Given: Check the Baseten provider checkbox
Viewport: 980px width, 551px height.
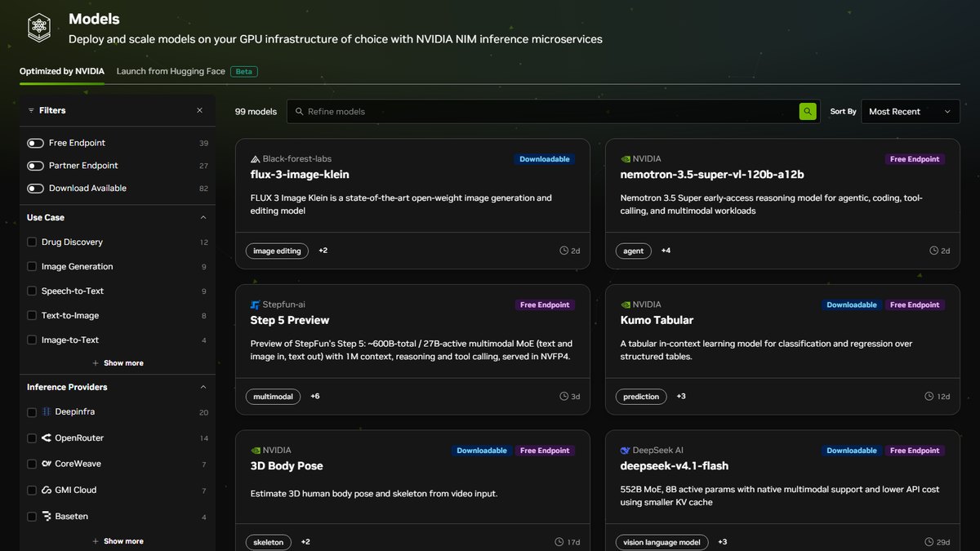Looking at the screenshot, I should point(32,516).
